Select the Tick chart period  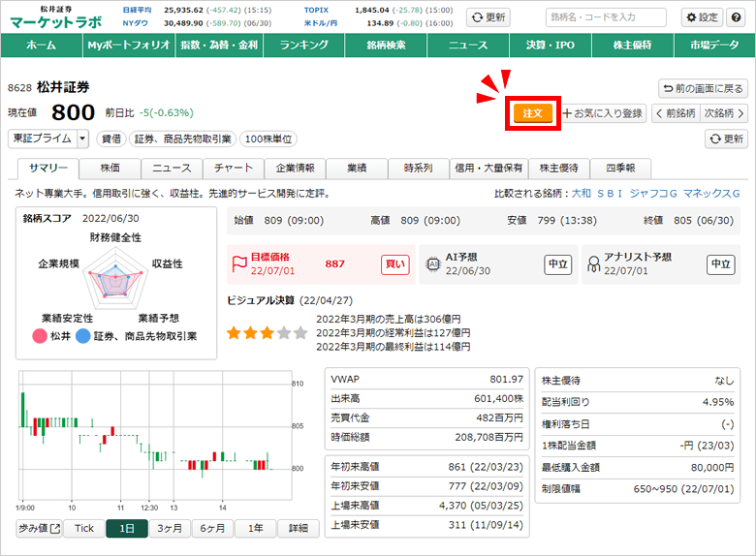(x=84, y=529)
